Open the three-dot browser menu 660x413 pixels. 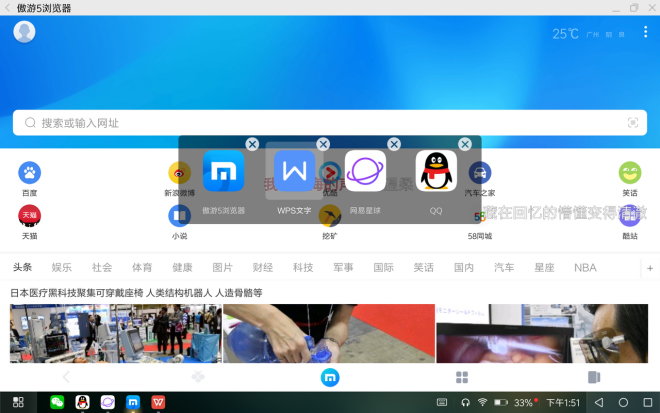(647, 33)
